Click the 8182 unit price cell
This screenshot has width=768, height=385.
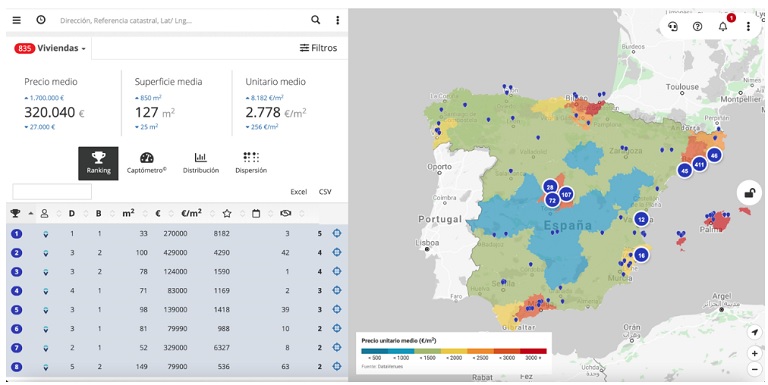221,234
